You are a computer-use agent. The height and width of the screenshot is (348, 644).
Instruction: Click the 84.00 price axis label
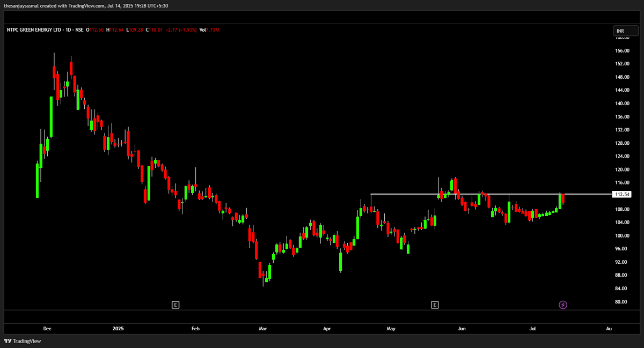(x=622, y=288)
